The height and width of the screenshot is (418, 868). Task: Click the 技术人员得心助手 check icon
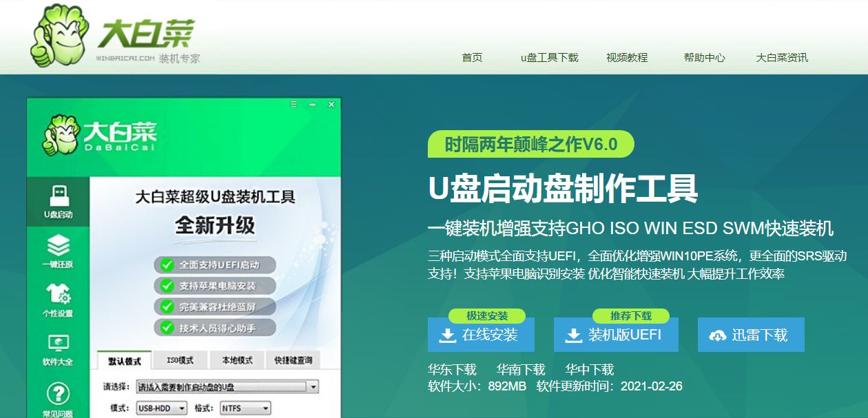click(167, 326)
